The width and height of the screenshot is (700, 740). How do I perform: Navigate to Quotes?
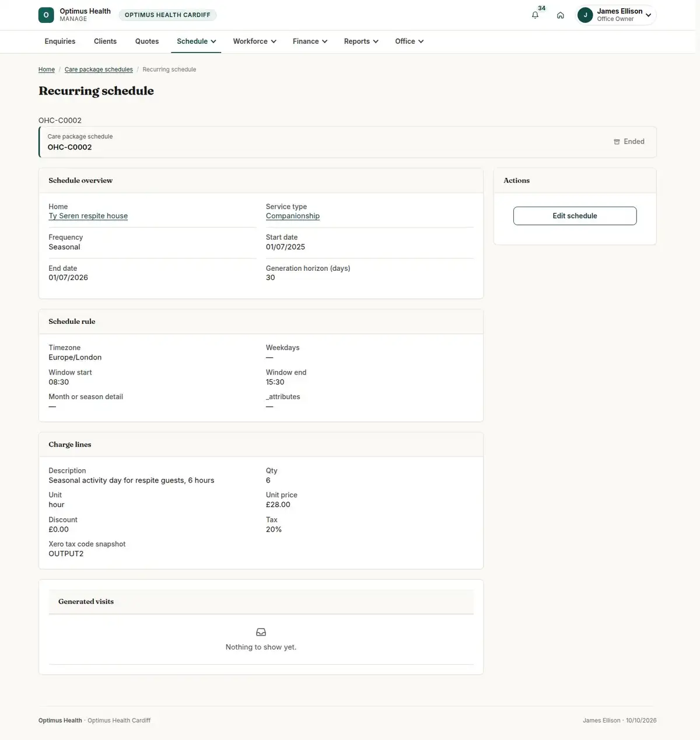tap(147, 41)
